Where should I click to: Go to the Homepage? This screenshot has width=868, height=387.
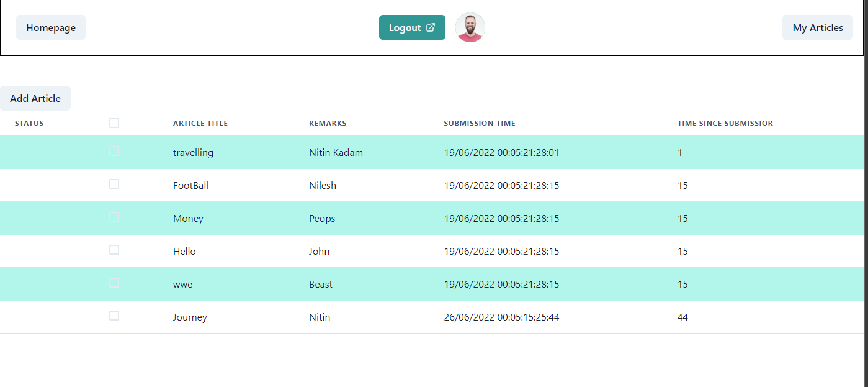[x=51, y=27]
